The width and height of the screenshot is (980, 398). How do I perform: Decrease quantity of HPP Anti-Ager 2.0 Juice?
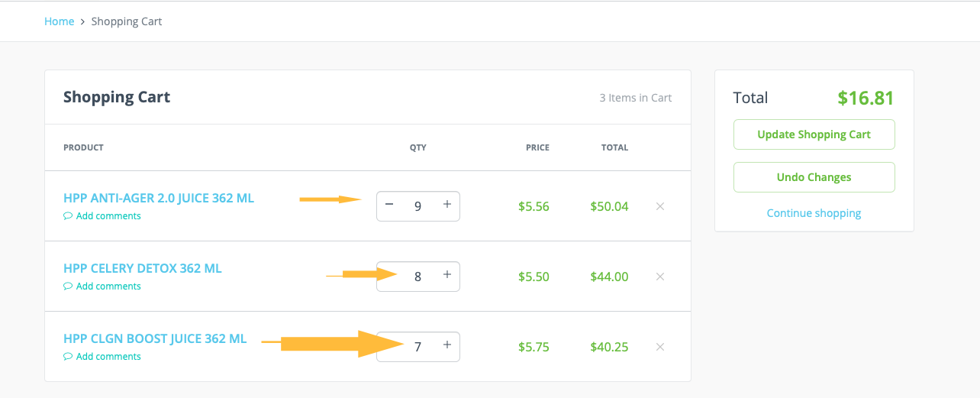389,205
